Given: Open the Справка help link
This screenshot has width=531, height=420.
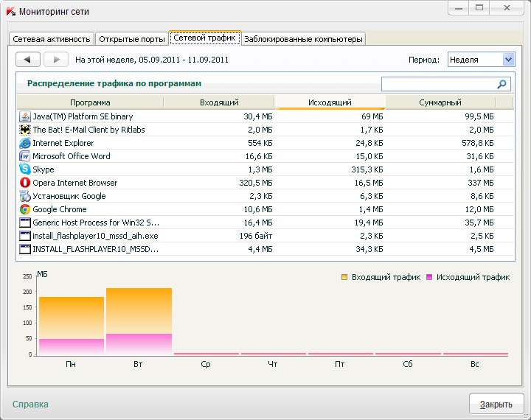Looking at the screenshot, I should click(x=30, y=404).
